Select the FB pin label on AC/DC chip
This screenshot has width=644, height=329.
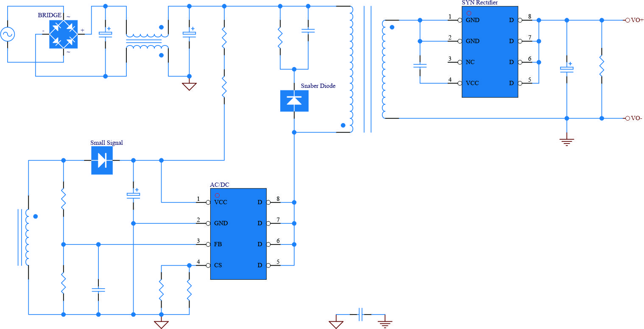pyautogui.click(x=218, y=245)
